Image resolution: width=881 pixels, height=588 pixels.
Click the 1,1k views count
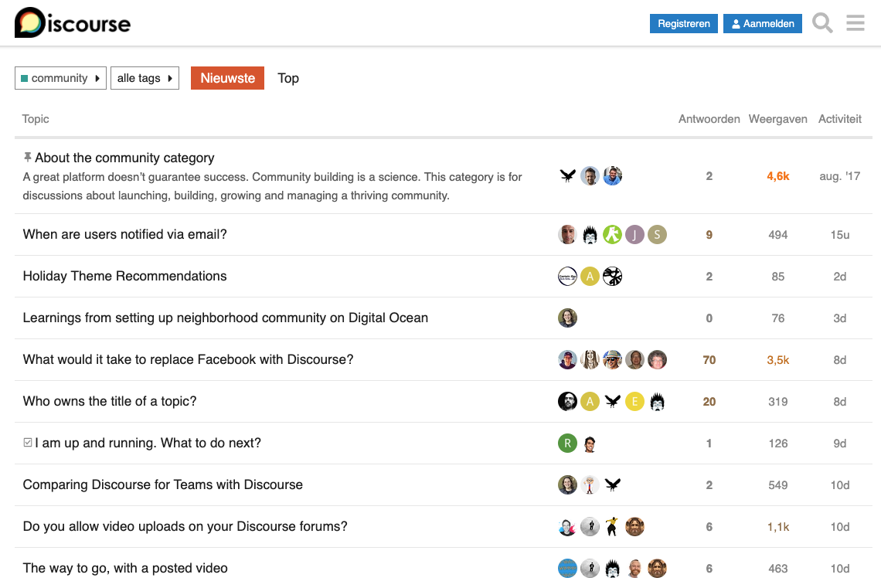[x=777, y=527]
